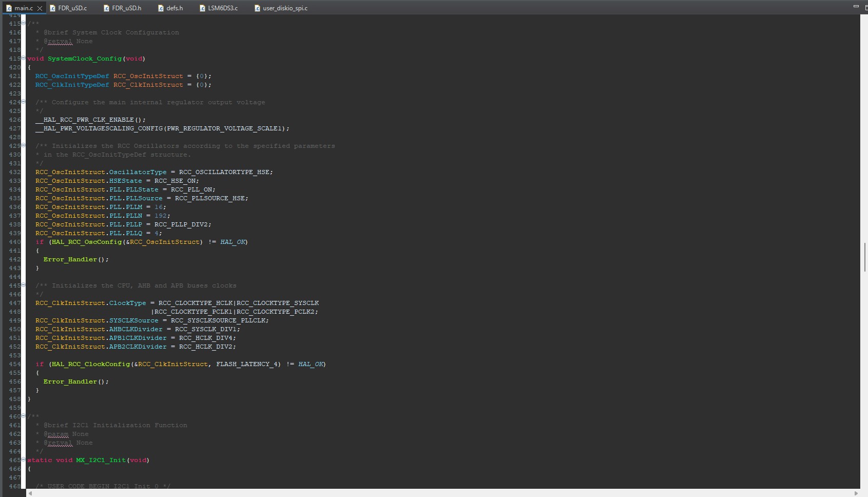Switch to the FDR_uSD.c tab
Screen dimensions: 868x497
pyautogui.click(x=72, y=8)
